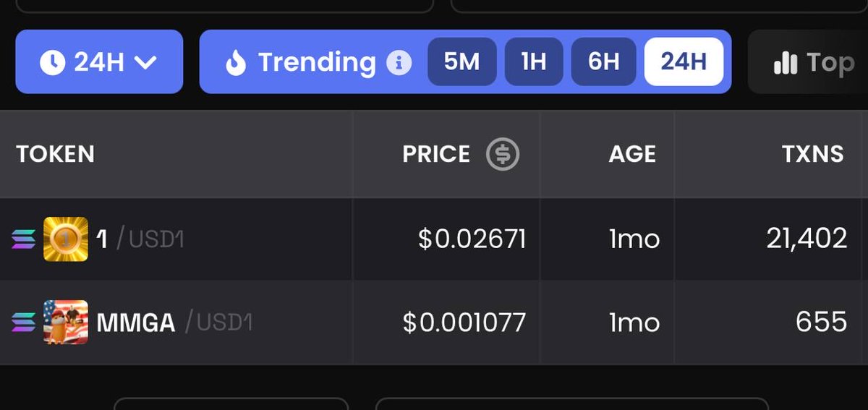The width and height of the screenshot is (868, 410).
Task: Select the 5M trending timeframe
Action: [x=461, y=62]
